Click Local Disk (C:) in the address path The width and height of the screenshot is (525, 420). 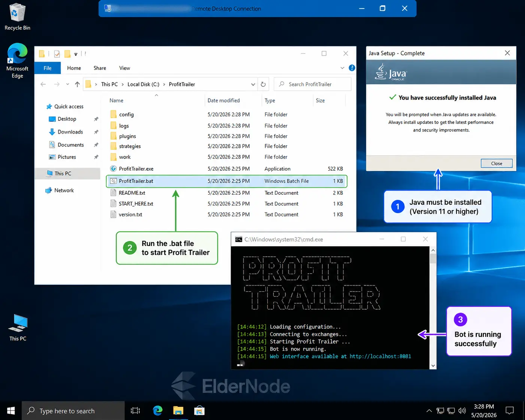pos(143,84)
